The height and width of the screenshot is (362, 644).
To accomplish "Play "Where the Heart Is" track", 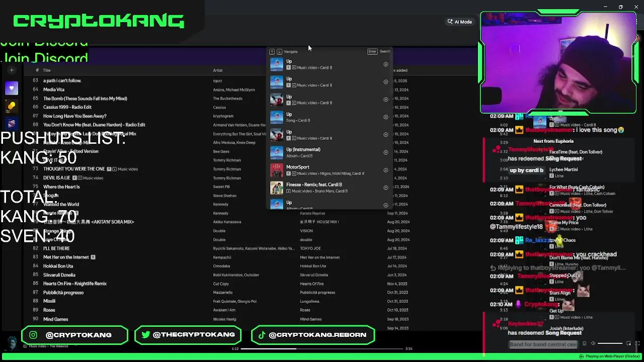I will tap(61, 187).
